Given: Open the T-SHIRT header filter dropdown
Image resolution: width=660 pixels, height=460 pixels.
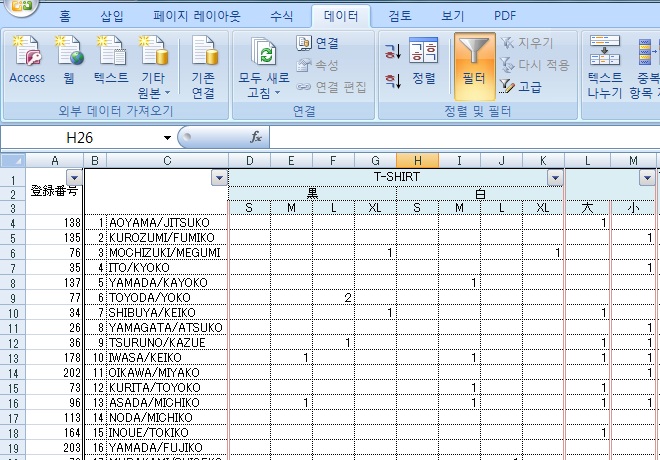Looking at the screenshot, I should pos(555,177).
